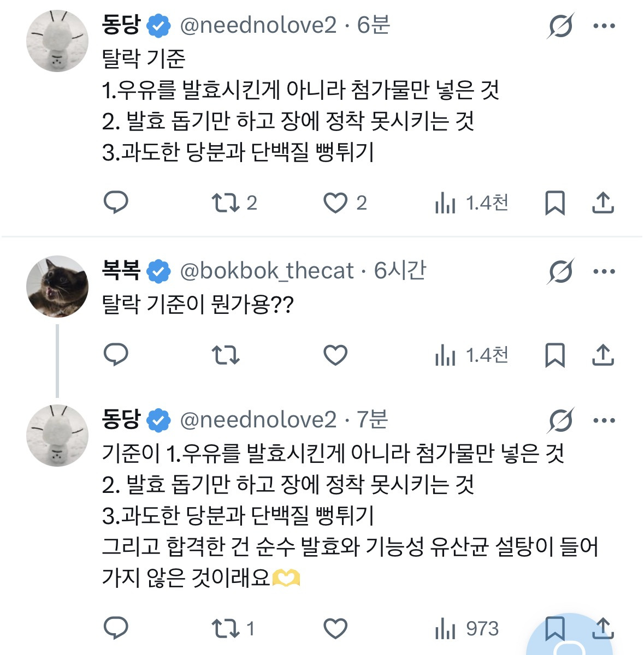Click 복복's cat profile picture
This screenshot has width=644, height=655.
click(x=57, y=284)
